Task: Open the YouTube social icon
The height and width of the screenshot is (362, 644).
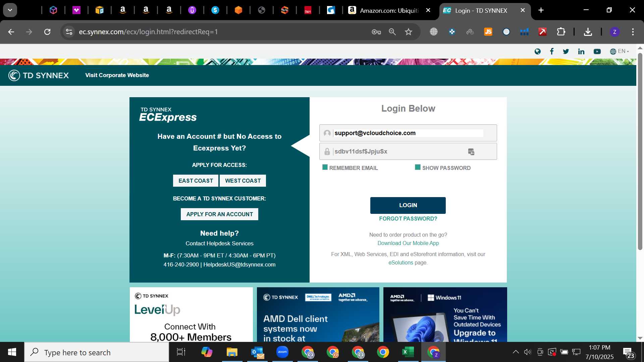Action: click(597, 51)
